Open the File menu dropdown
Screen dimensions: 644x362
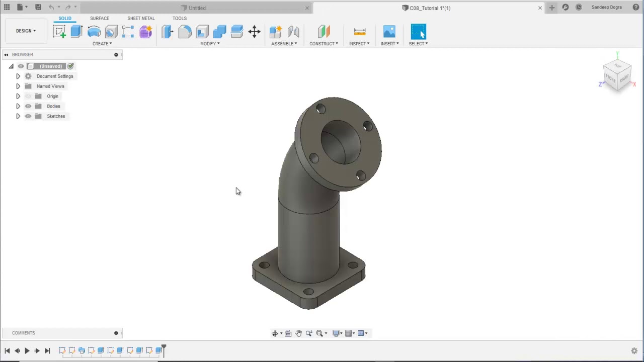coord(21,8)
